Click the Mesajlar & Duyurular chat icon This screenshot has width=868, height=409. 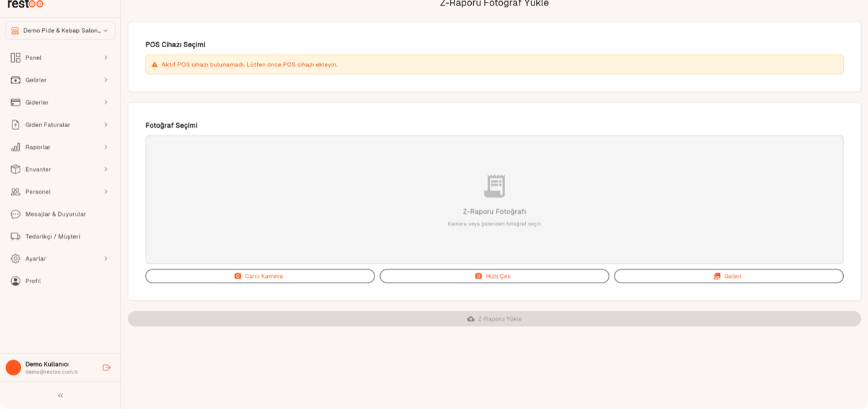click(x=15, y=214)
